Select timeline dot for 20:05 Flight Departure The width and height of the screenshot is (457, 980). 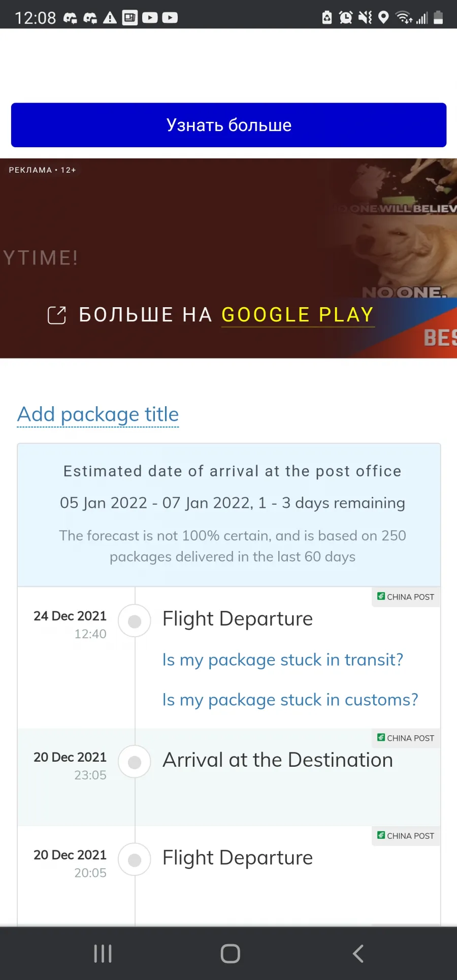click(135, 860)
